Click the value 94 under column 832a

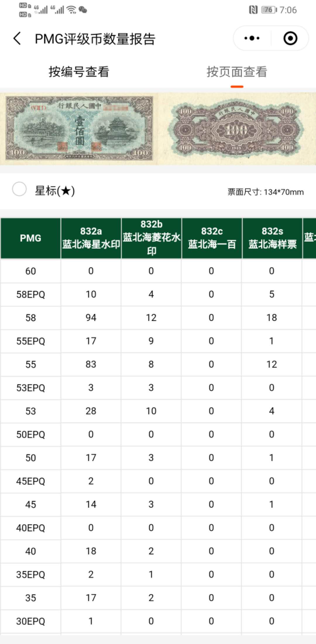tap(90, 318)
